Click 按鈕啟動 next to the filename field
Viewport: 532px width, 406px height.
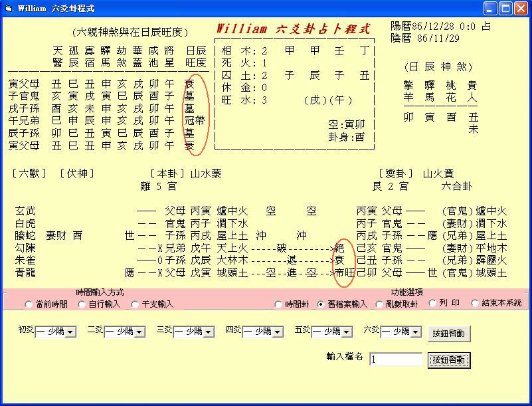450,359
